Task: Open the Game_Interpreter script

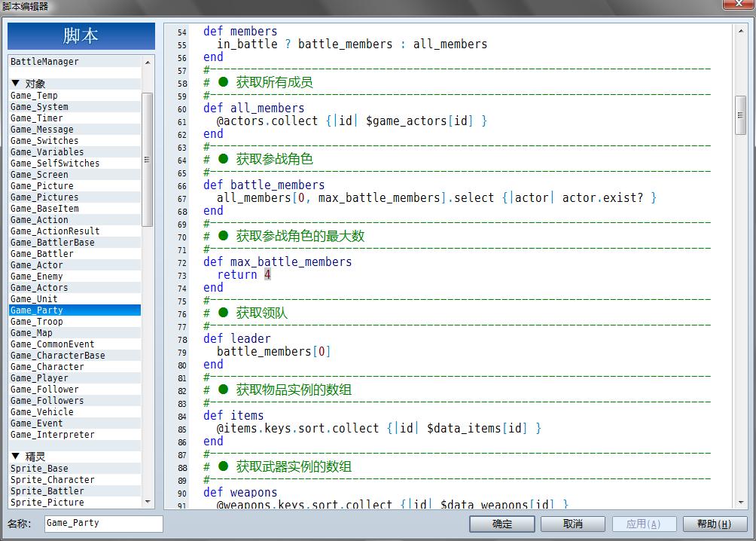Action: 75,434
